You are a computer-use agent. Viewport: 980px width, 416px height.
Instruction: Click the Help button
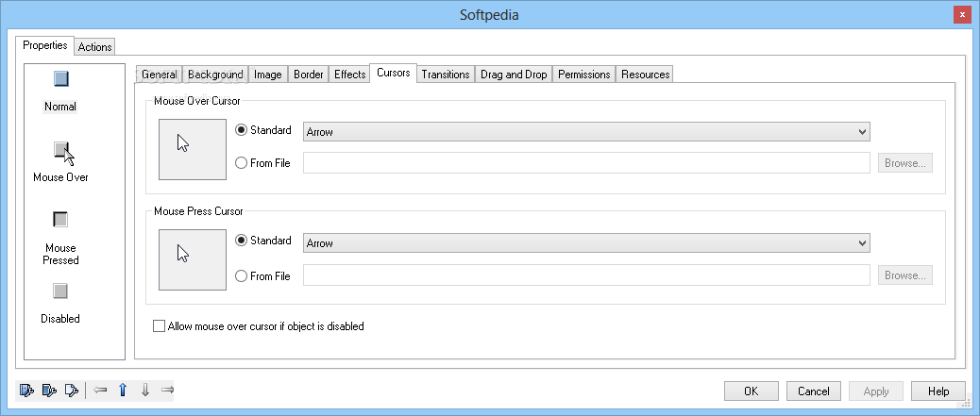(x=938, y=391)
